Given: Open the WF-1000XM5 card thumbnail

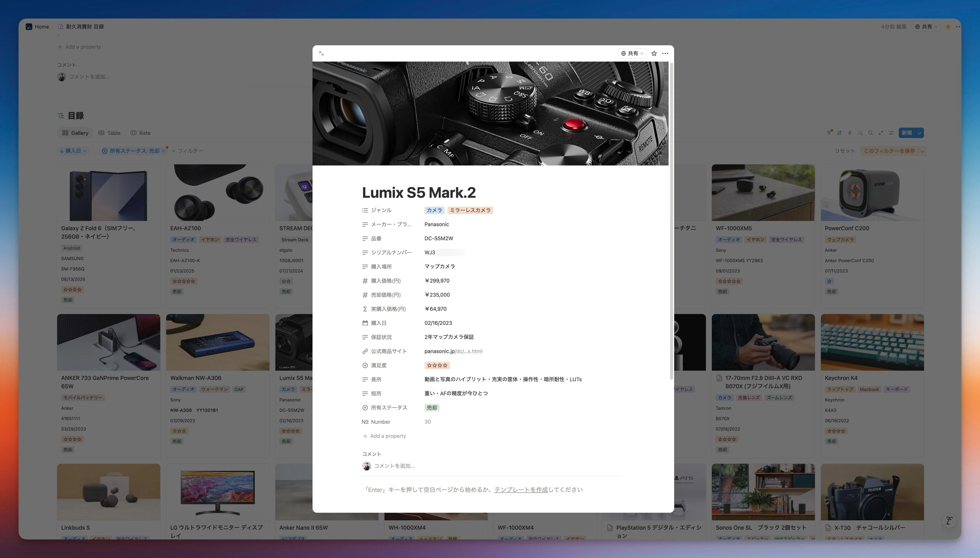Looking at the screenshot, I should pyautogui.click(x=763, y=192).
